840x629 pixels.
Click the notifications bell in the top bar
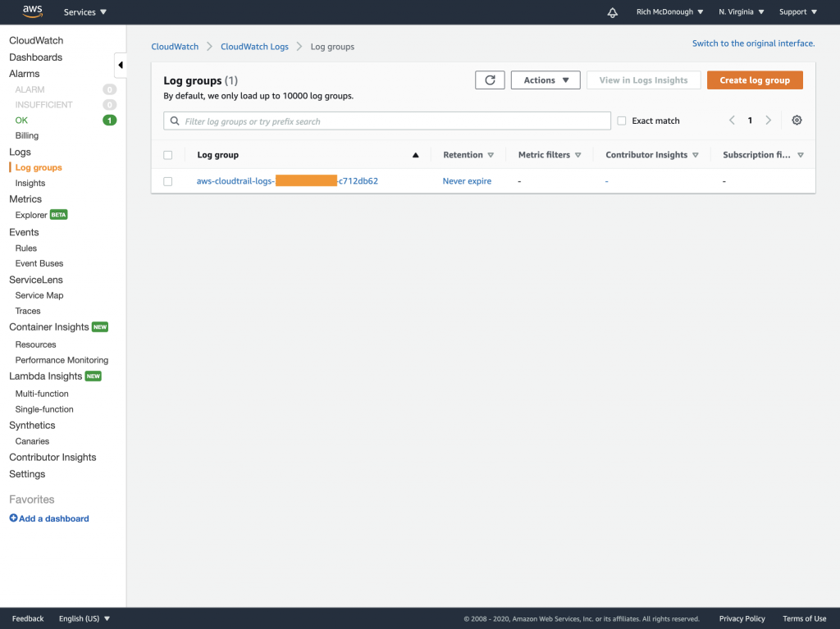click(612, 11)
